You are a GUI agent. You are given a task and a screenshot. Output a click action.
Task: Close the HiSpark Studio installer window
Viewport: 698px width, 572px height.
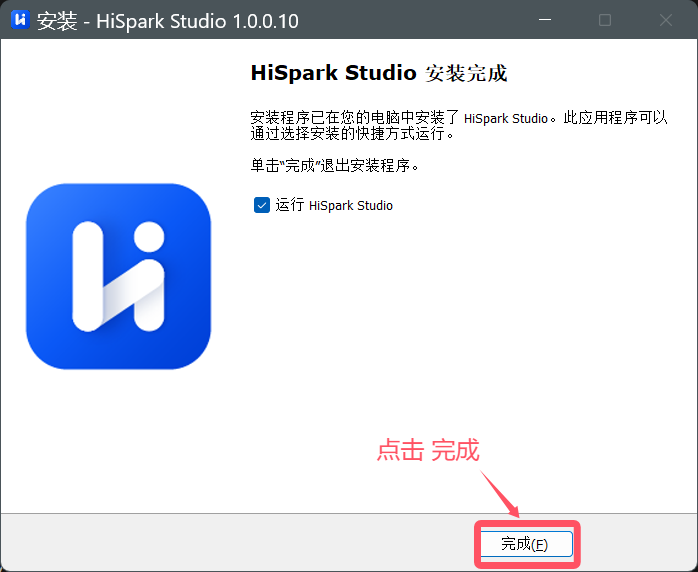click(x=666, y=20)
